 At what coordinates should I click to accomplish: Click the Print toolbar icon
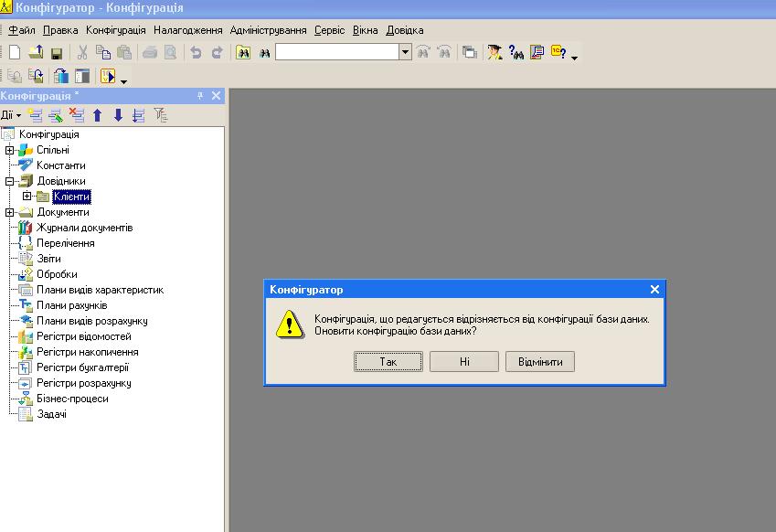click(x=150, y=52)
